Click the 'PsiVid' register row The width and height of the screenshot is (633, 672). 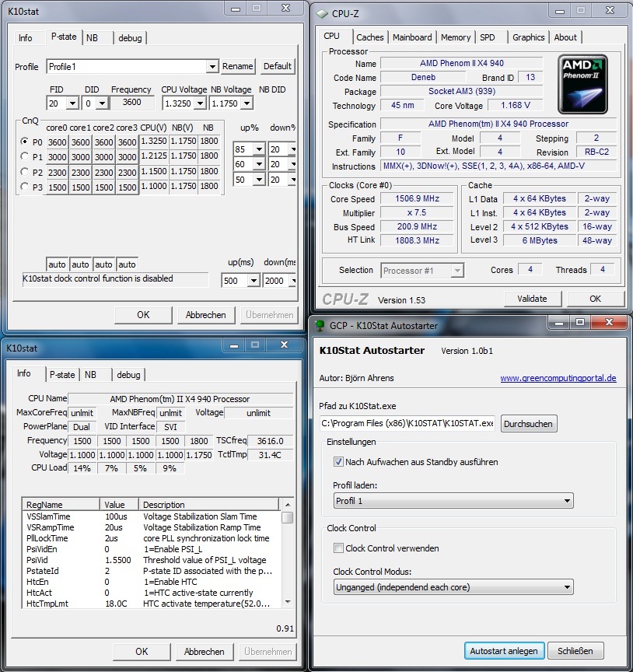(x=152, y=560)
